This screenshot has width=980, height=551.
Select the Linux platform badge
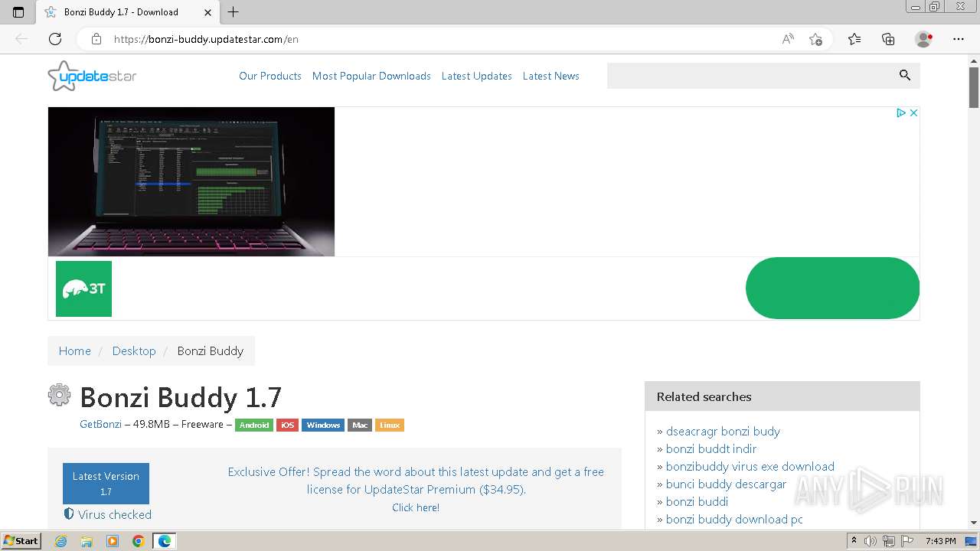click(x=390, y=425)
